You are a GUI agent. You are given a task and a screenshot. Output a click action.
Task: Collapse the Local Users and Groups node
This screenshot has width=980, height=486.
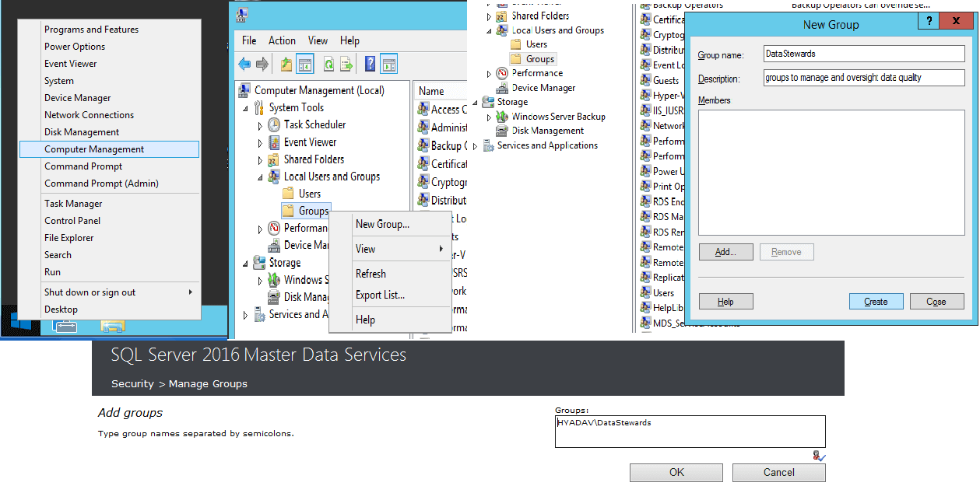tap(261, 177)
